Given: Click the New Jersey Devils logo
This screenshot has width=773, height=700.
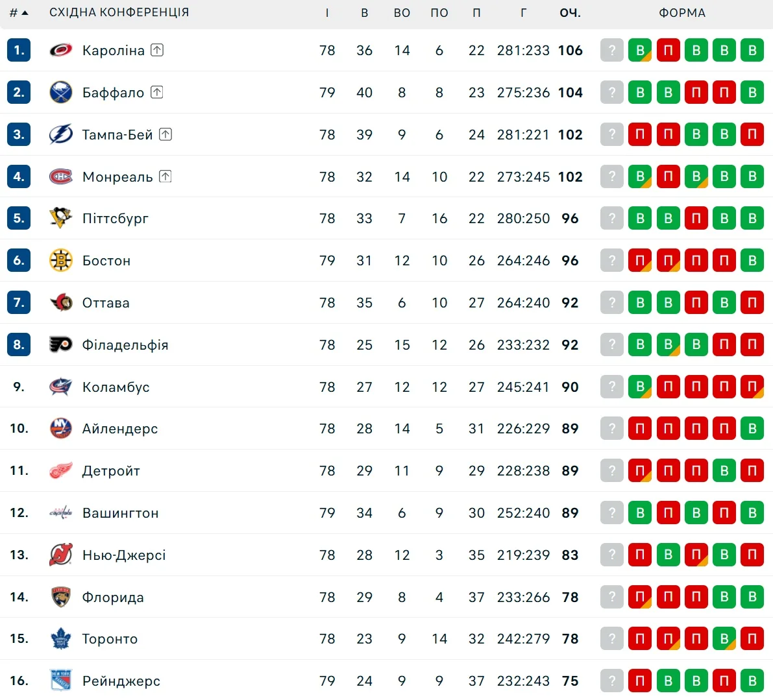Looking at the screenshot, I should tap(61, 555).
